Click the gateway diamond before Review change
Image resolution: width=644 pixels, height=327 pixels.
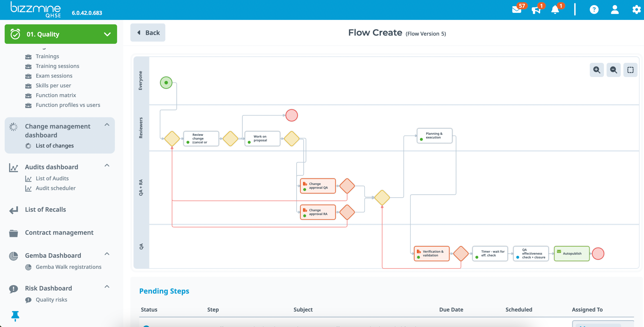click(172, 138)
